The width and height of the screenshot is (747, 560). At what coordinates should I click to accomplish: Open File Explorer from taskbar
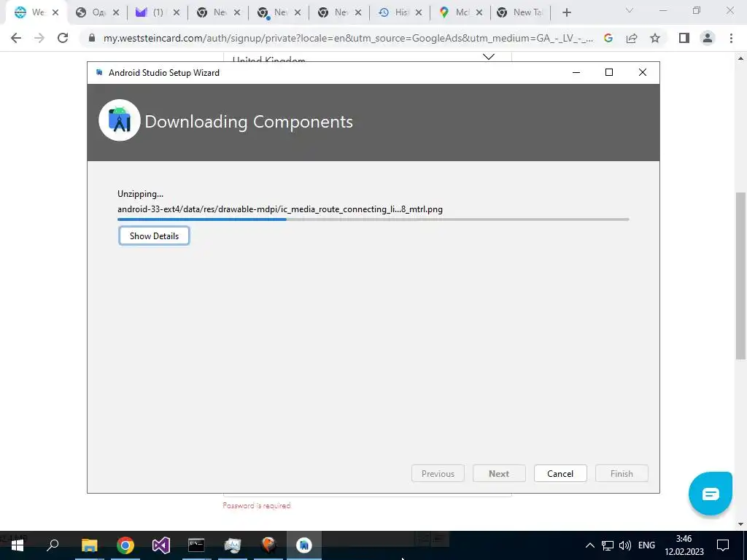click(x=89, y=545)
